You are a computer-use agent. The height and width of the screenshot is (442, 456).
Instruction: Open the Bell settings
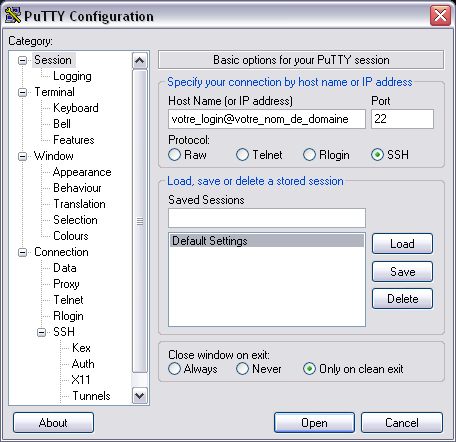click(62, 124)
